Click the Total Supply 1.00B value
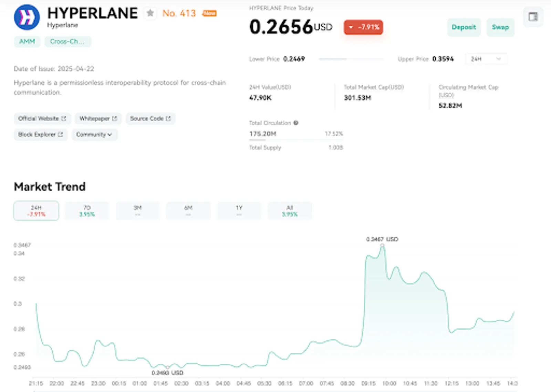Screen dimensions: 551x392 click(x=336, y=147)
